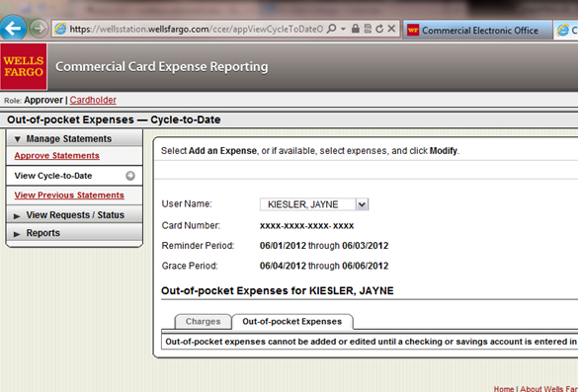
Task: Switch to the Charges tab
Action: click(204, 321)
